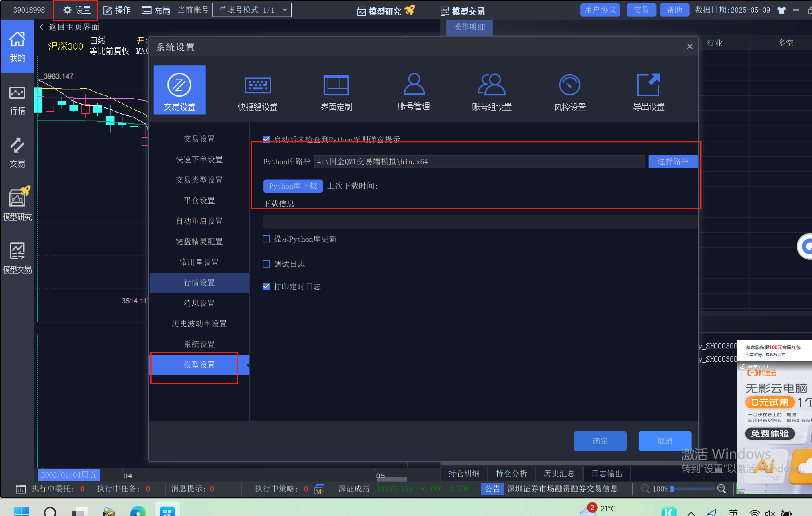The image size is (812, 516).
Task: Open the 布局 layout menu
Action: [x=156, y=10]
